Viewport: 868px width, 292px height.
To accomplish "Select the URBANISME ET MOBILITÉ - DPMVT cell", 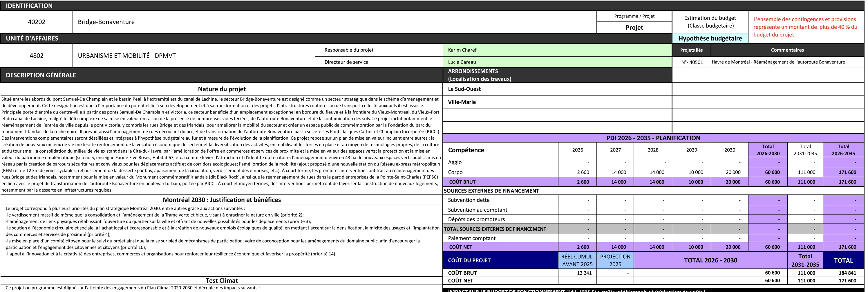I will click(x=127, y=56).
